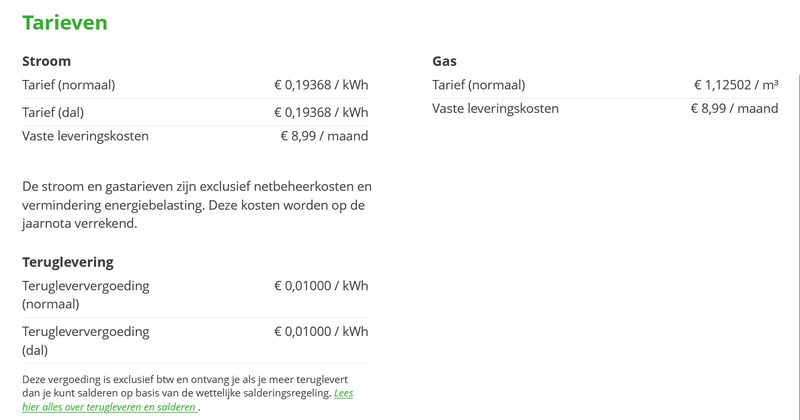Click the Stroom normaal price € 0,19368 / kWh
The height and width of the screenshot is (420, 800).
click(321, 85)
